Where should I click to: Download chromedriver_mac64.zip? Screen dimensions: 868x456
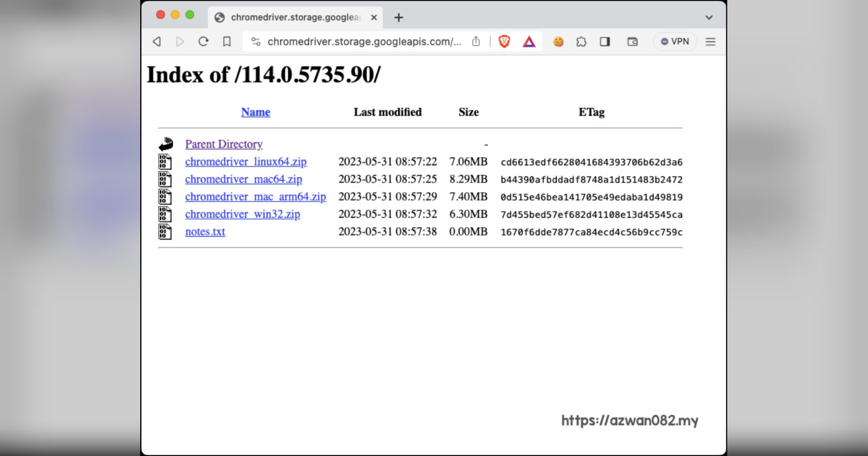[x=243, y=179]
